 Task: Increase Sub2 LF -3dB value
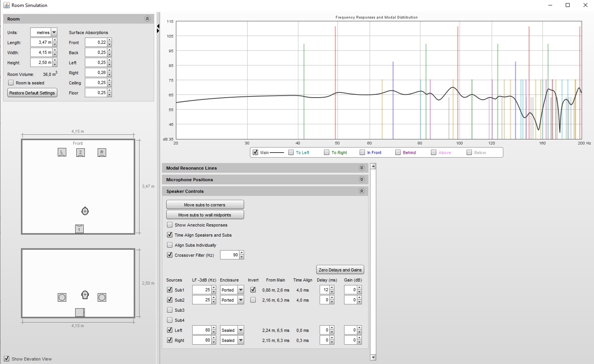click(213, 298)
